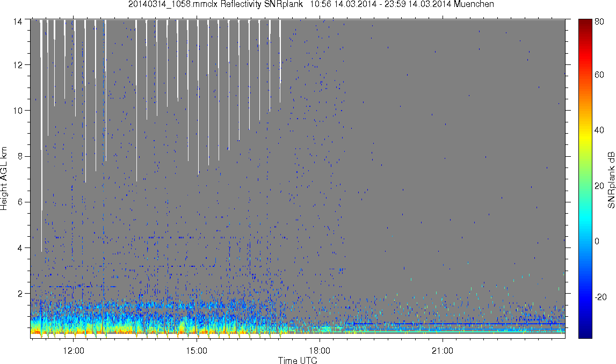Click the 18:00 time tick label

[x=320, y=351]
